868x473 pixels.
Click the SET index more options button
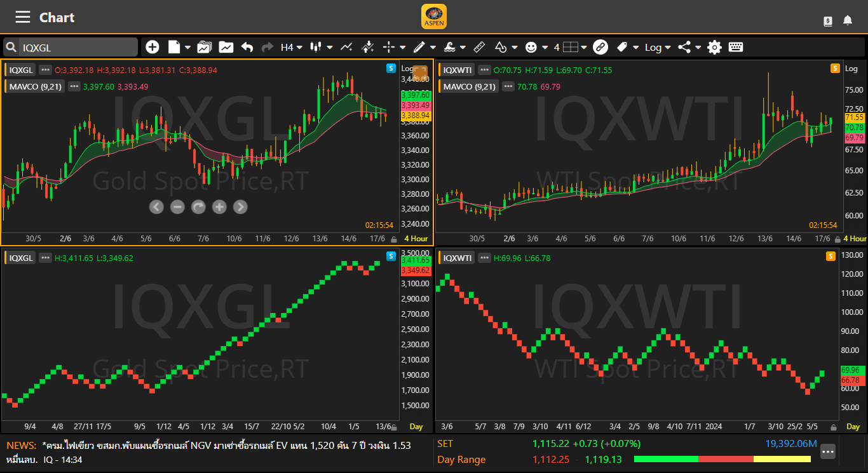pyautogui.click(x=827, y=451)
